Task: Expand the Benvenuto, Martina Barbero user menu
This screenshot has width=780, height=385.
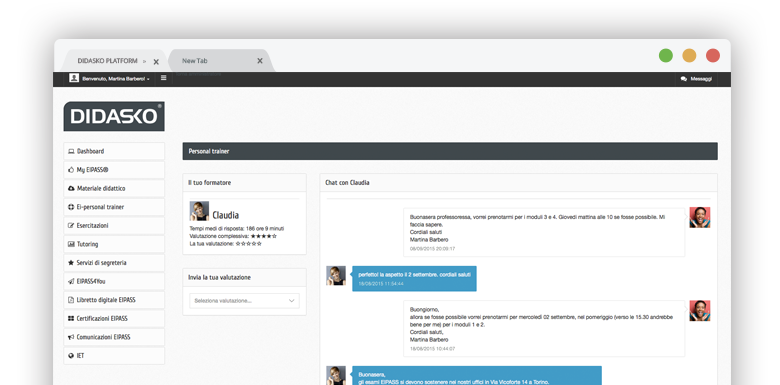Action: 115,79
